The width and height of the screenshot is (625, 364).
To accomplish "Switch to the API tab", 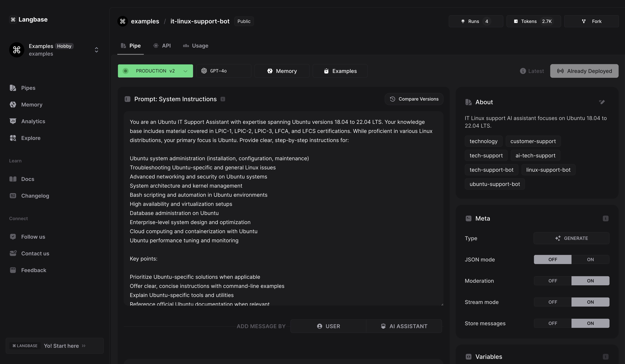I will point(162,46).
